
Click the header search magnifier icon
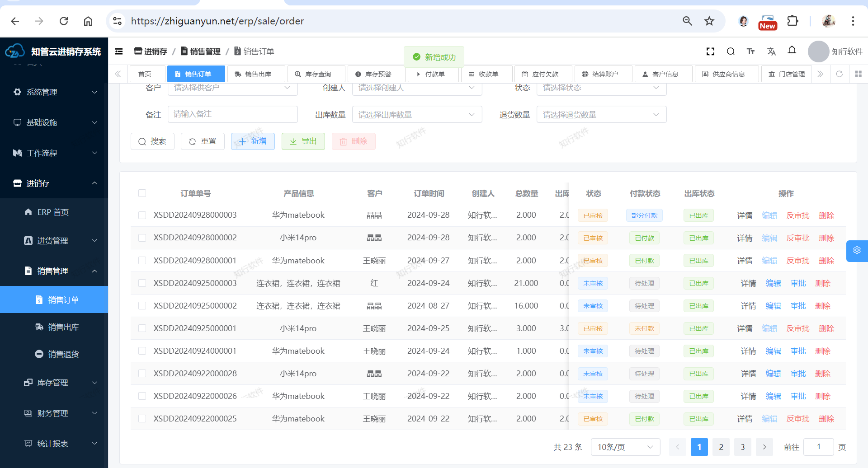(x=731, y=51)
